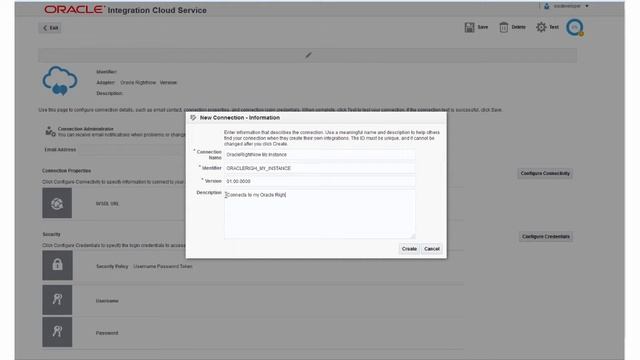The height and width of the screenshot is (360, 640).
Task: Click the 'Connection Properties' heading
Action: coord(67,171)
